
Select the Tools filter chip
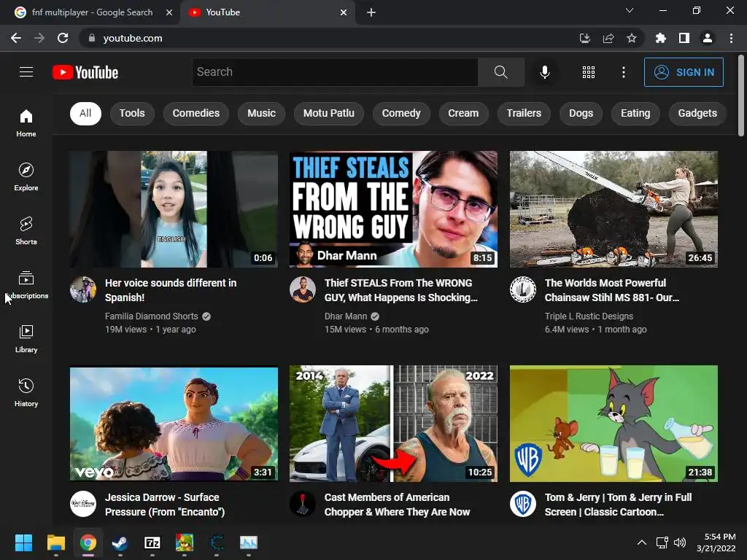[132, 113]
